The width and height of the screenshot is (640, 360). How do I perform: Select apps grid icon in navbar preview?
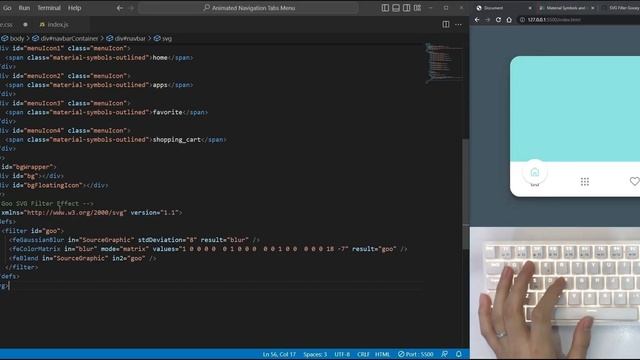(x=584, y=182)
